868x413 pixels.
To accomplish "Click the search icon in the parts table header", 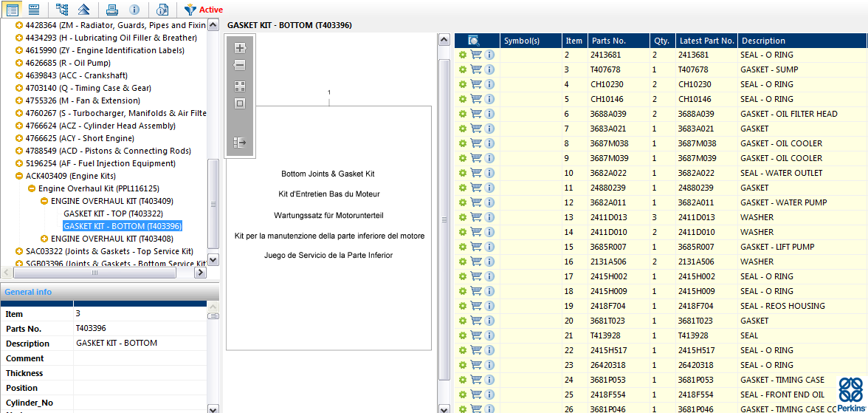I will pyautogui.click(x=473, y=41).
